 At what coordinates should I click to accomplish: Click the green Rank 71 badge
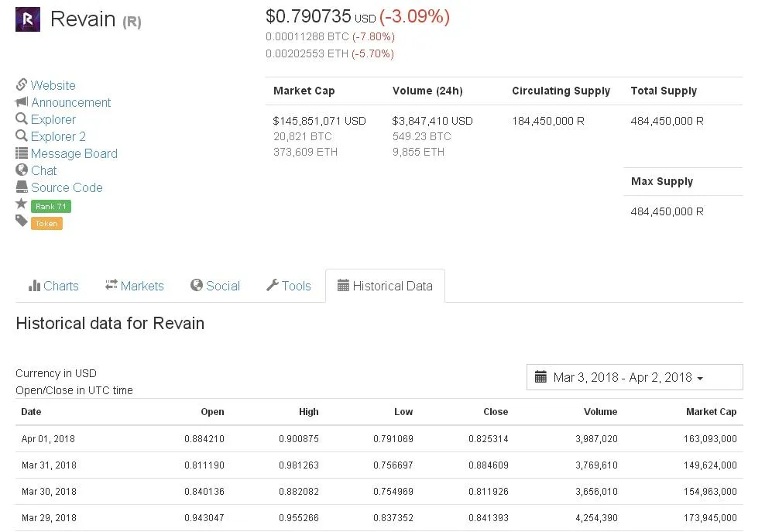50,207
